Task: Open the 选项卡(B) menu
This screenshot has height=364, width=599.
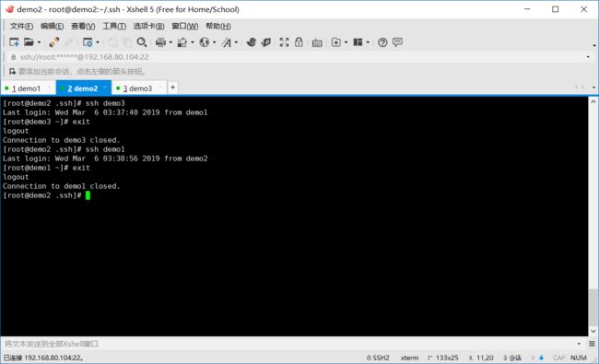Action: (148, 26)
